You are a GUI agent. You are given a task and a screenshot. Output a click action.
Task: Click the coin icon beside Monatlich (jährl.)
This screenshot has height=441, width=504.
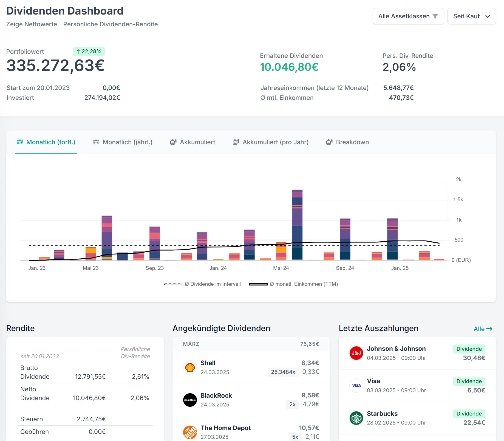click(x=96, y=142)
